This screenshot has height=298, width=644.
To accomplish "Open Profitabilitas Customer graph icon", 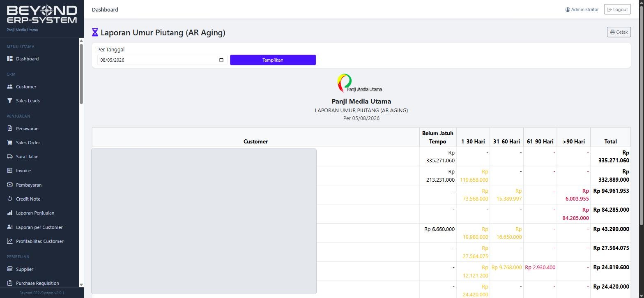I will tap(10, 241).
